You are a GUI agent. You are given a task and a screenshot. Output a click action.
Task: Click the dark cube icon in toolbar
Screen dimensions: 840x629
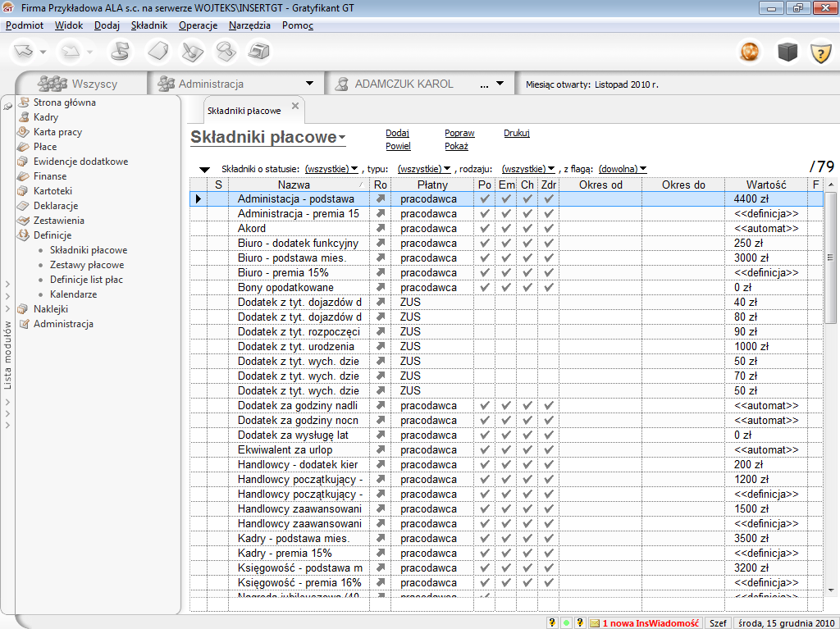coord(787,52)
